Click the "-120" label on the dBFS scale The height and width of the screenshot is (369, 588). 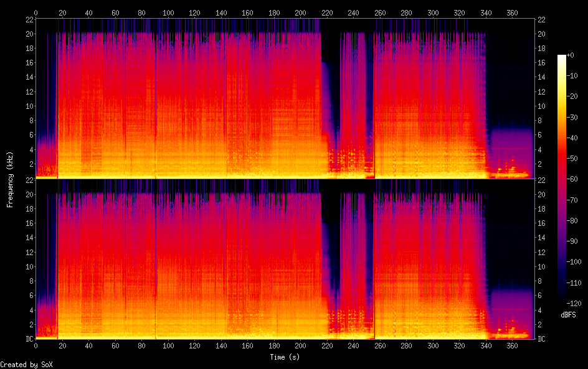click(574, 304)
